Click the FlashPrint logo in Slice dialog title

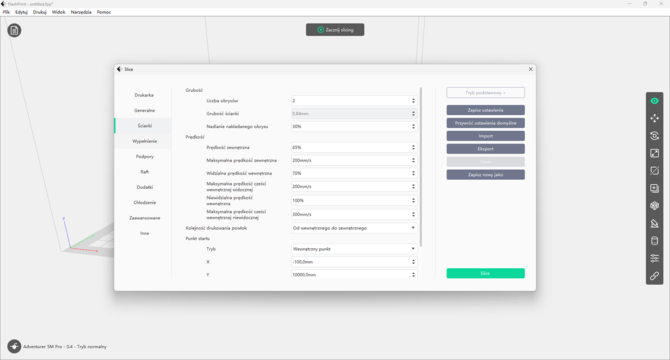click(119, 69)
